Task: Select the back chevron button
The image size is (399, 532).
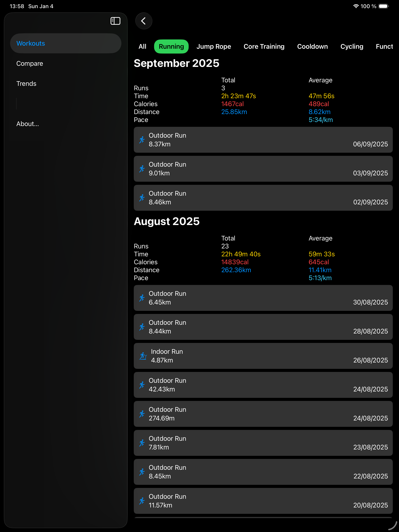Action: (144, 21)
